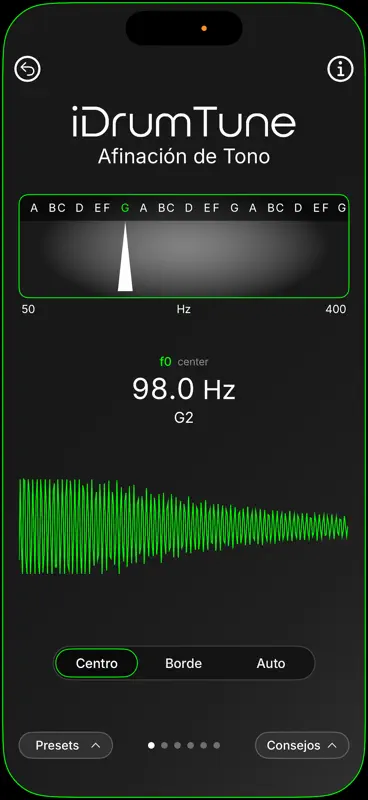
Task: Click the green waveform display
Action: 184,526
